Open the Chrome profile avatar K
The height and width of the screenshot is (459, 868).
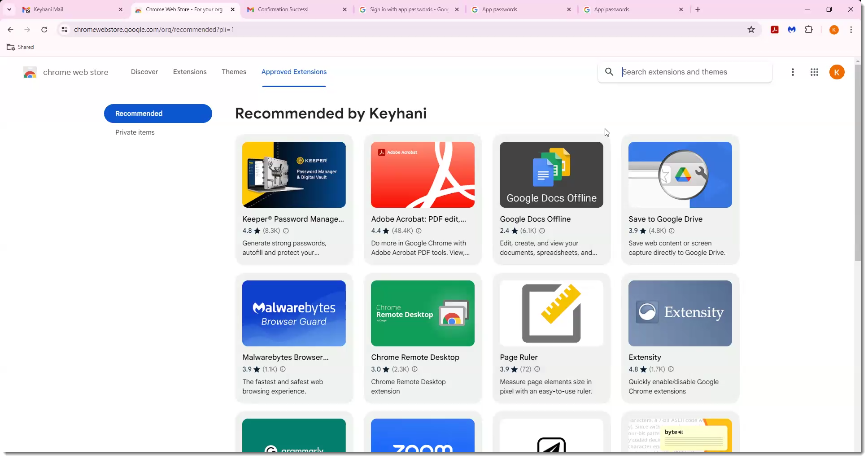pyautogui.click(x=834, y=30)
